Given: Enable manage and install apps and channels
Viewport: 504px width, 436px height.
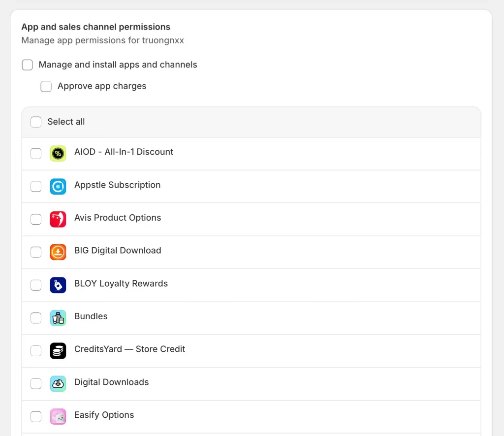Looking at the screenshot, I should click(x=27, y=65).
